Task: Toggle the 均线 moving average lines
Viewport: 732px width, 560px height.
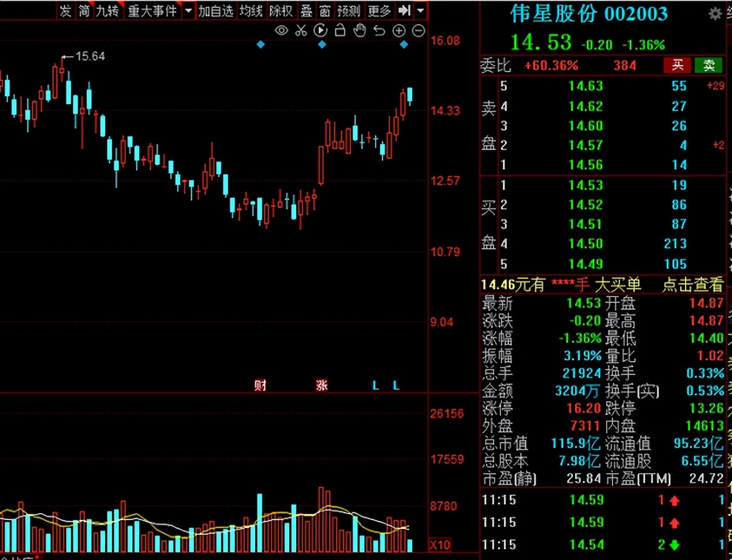Action: click(x=250, y=10)
